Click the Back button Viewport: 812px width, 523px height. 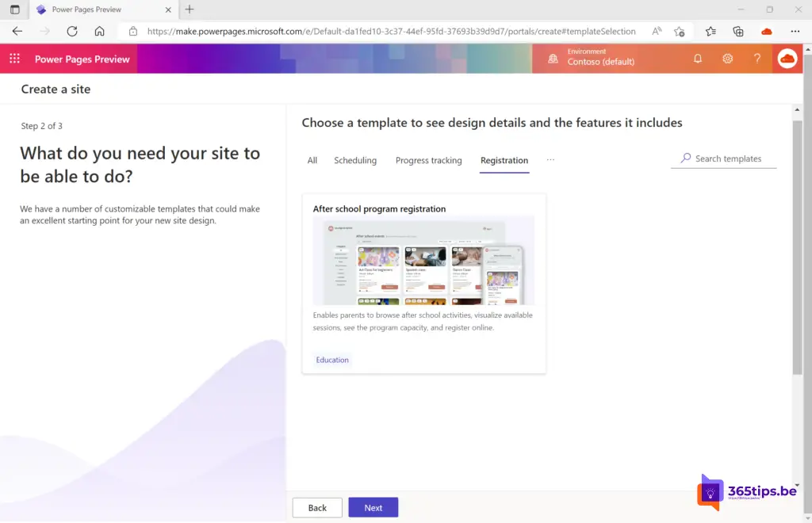[317, 507]
